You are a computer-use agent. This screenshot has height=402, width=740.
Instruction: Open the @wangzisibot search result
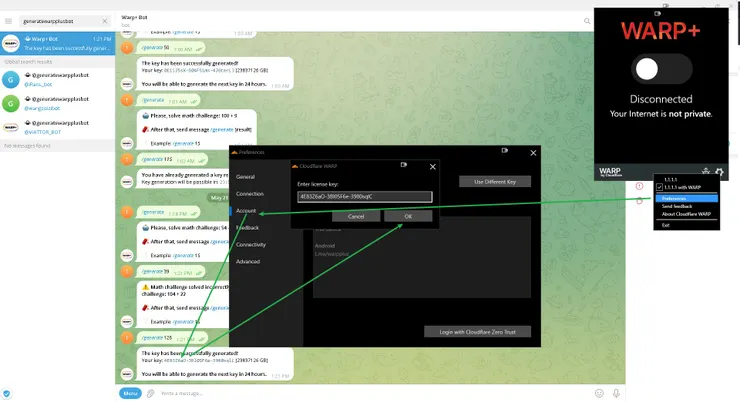(x=57, y=103)
